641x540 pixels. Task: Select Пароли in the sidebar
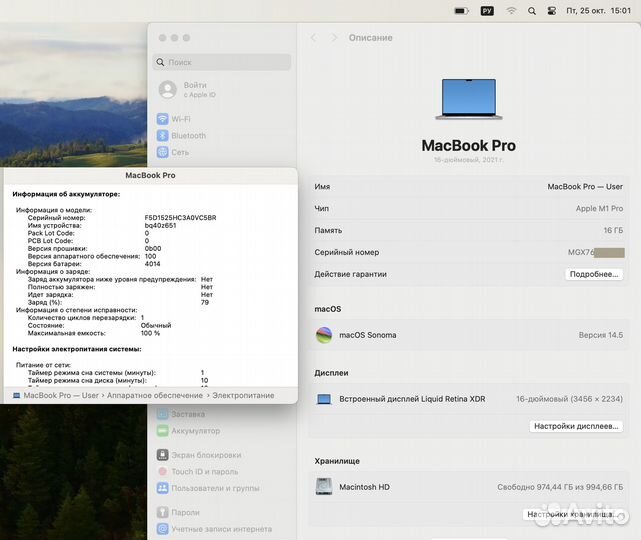184,513
